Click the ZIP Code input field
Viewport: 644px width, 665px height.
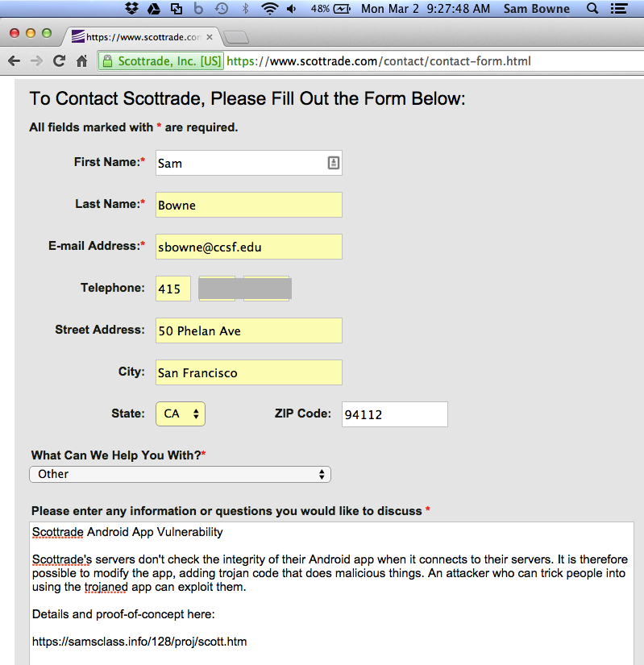click(394, 414)
